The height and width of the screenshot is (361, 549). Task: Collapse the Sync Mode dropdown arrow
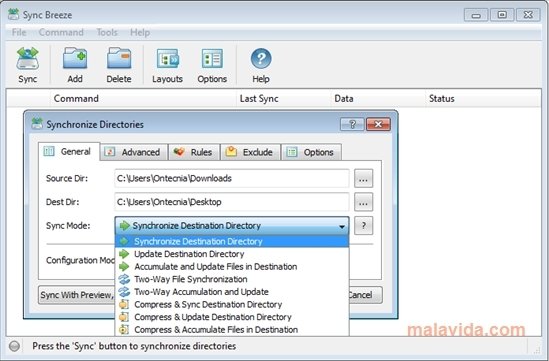342,227
